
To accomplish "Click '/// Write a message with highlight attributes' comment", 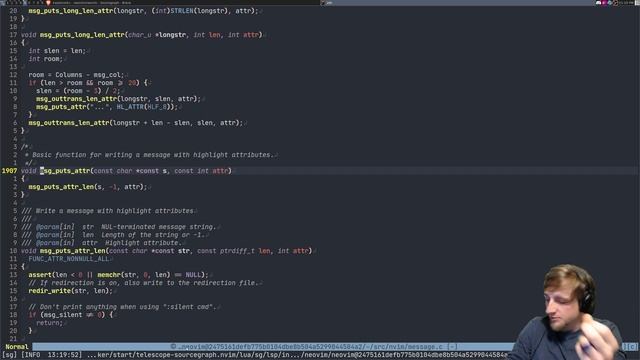I will [x=107, y=211].
